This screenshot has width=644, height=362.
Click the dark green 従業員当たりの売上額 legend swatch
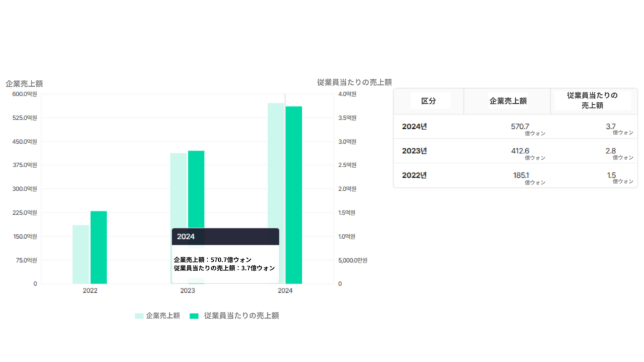tap(194, 316)
